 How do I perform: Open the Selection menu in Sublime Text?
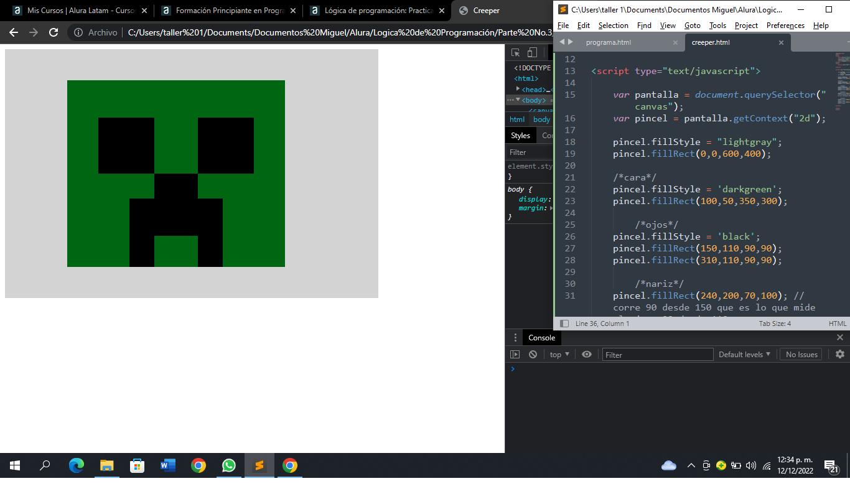pos(614,25)
